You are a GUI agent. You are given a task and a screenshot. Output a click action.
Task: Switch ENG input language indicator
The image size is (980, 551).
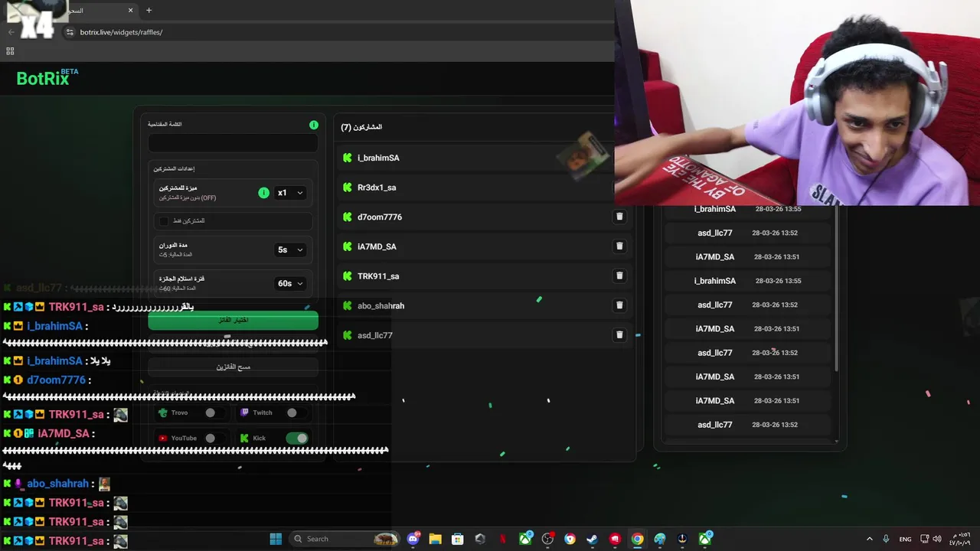(x=905, y=539)
